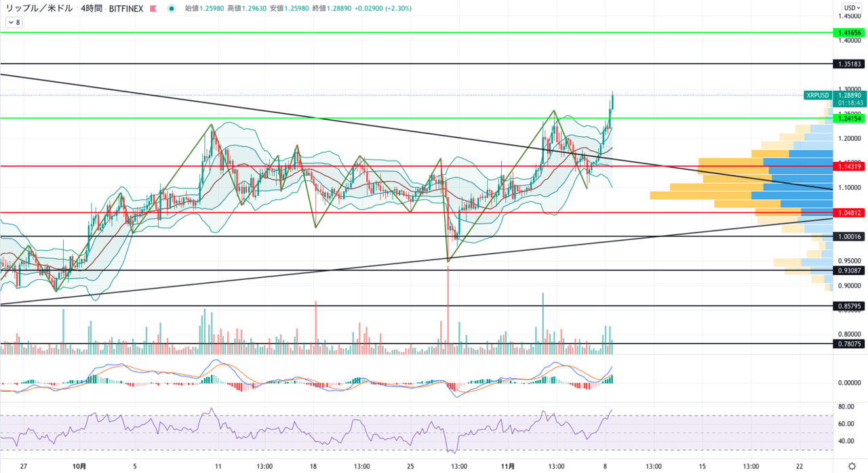Image resolution: width=868 pixels, height=473 pixels.
Task: Select the 0.78075 black price label
Action: pos(849,344)
